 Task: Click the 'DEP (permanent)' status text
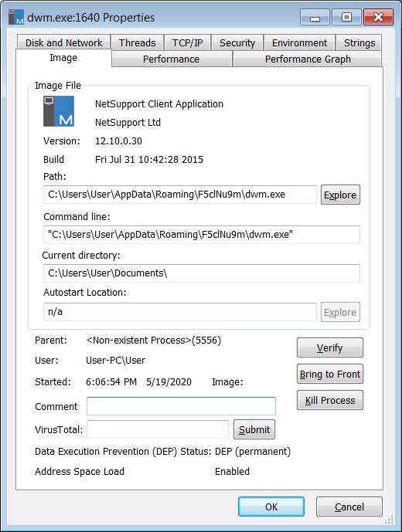tap(253, 452)
